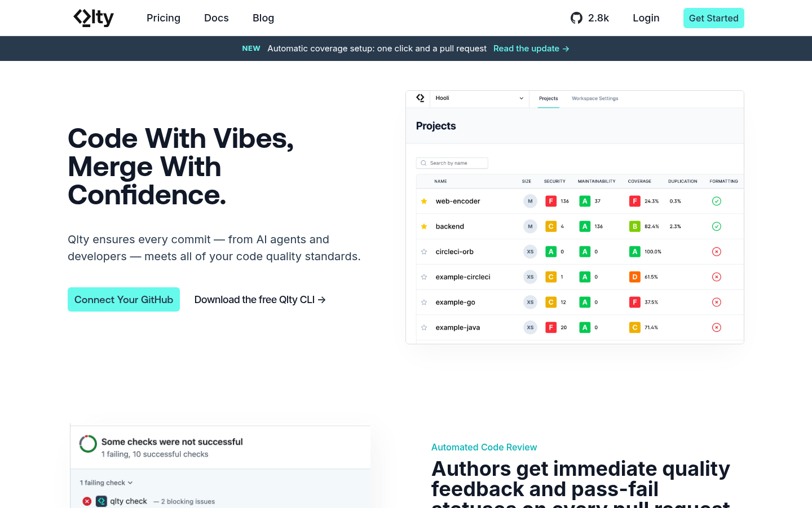Go to the Blog
812x508 pixels.
(263, 18)
